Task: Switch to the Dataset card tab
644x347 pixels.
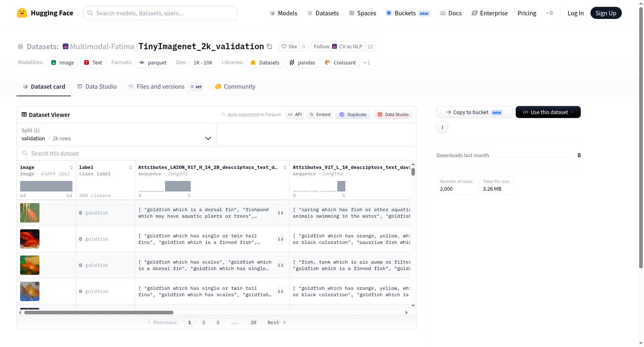Action: pyautogui.click(x=44, y=87)
